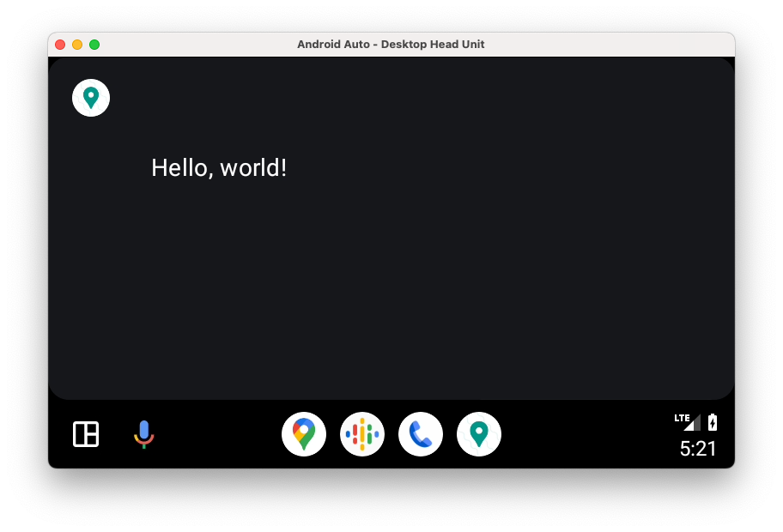Viewport: 783px width, 532px height.
Task: Open the dashboard split-screen layout
Action: pyautogui.click(x=86, y=434)
